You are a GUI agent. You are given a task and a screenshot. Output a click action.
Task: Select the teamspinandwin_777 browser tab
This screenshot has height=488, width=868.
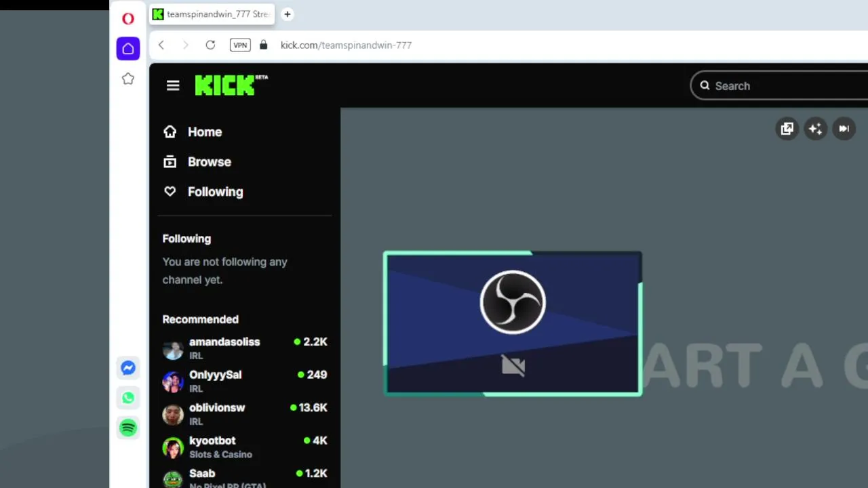pos(212,14)
